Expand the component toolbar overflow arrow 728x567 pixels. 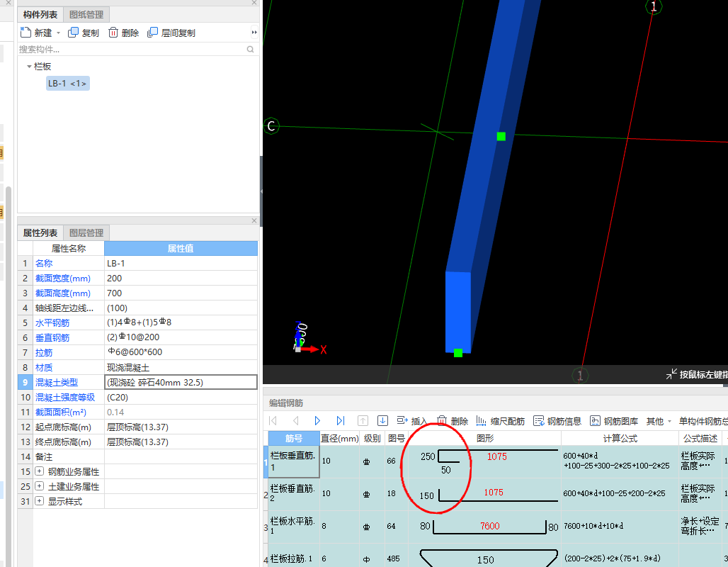coord(254,33)
